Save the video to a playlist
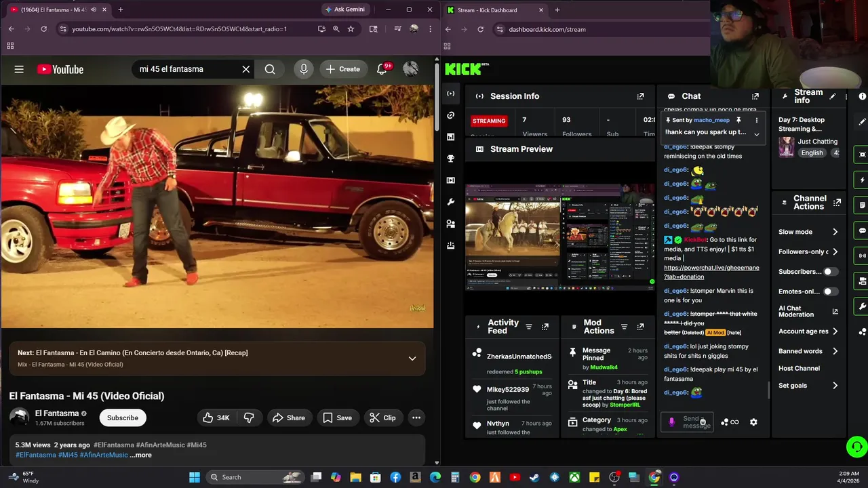Screen dimensions: 868x488 [x=337, y=418]
